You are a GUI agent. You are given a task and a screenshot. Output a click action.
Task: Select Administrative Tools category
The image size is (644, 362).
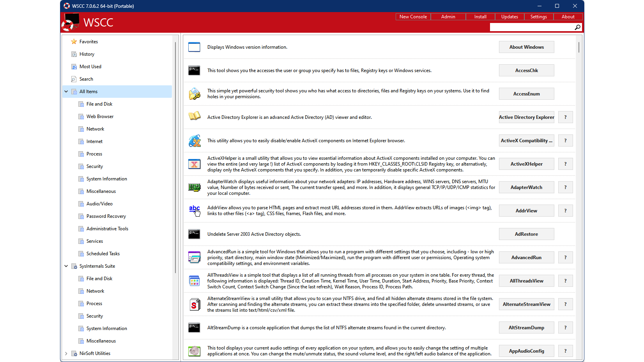point(107,229)
